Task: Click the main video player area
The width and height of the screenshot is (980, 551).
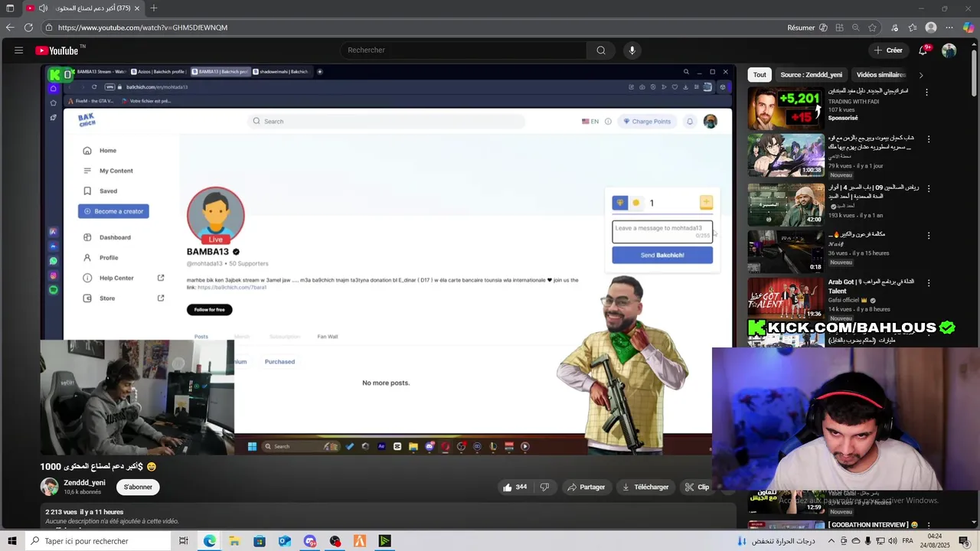Action: (388, 260)
